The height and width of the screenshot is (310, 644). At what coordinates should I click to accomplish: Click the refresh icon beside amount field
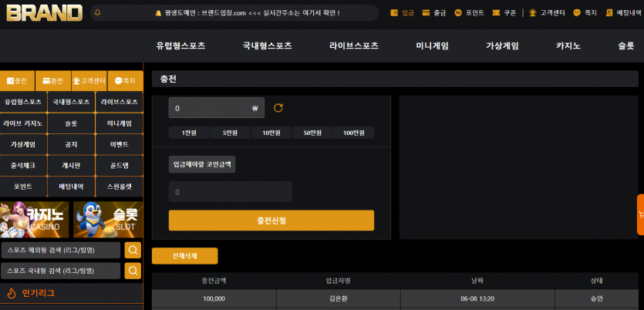[x=278, y=108]
